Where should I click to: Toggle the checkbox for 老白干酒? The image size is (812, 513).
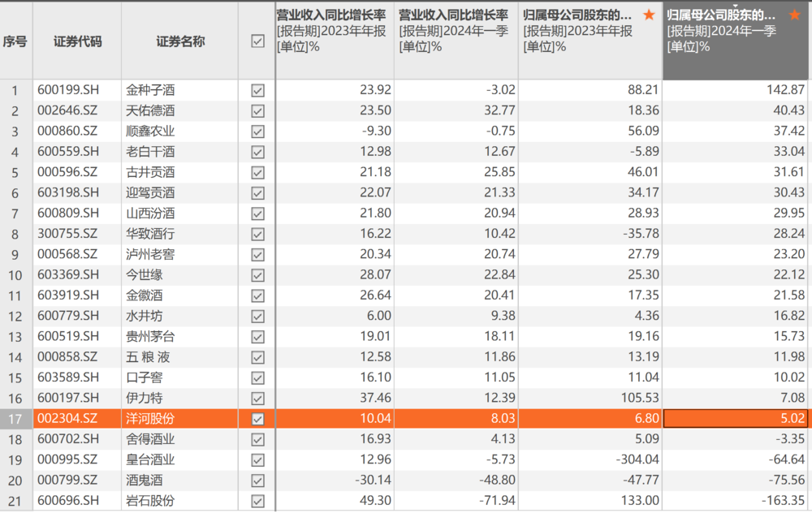coord(257,152)
